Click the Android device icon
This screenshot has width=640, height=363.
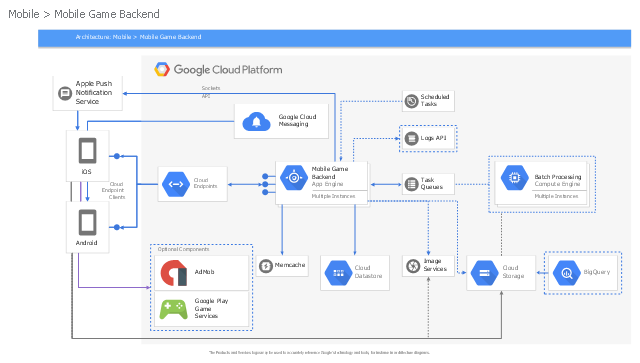point(88,222)
